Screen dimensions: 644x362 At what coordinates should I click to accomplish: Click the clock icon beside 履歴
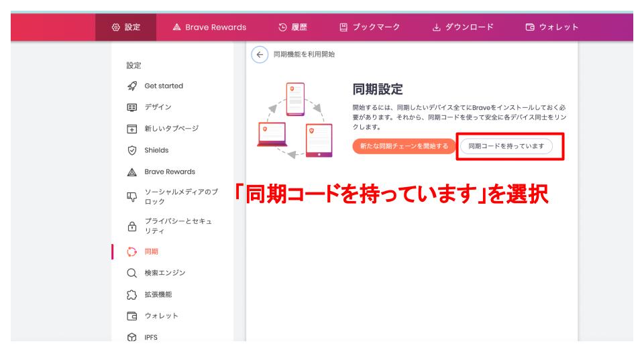(282, 27)
